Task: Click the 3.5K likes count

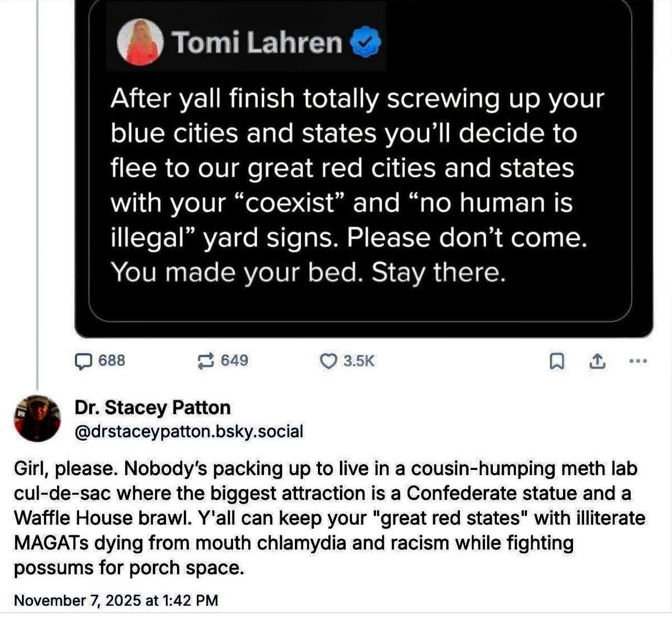Action: tap(359, 361)
